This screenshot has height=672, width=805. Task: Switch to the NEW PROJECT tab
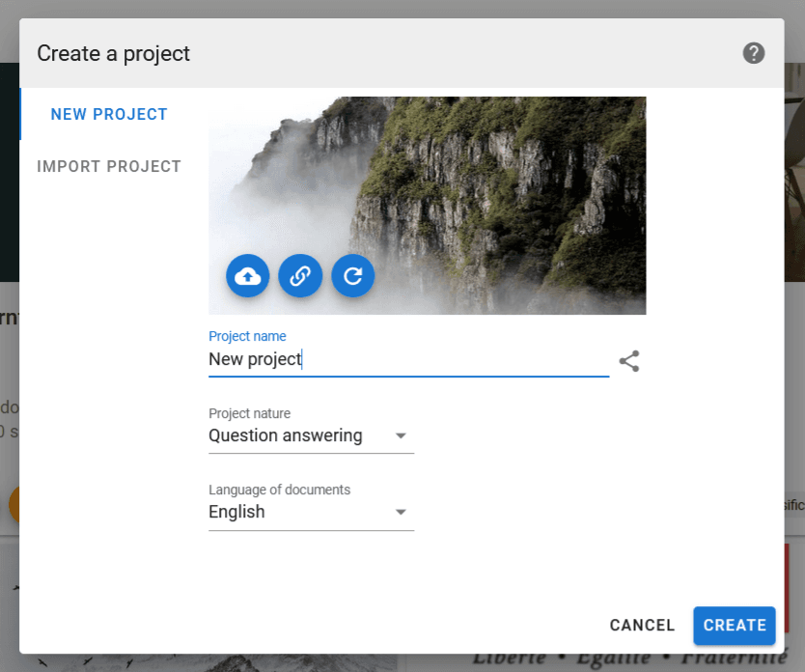pos(109,114)
